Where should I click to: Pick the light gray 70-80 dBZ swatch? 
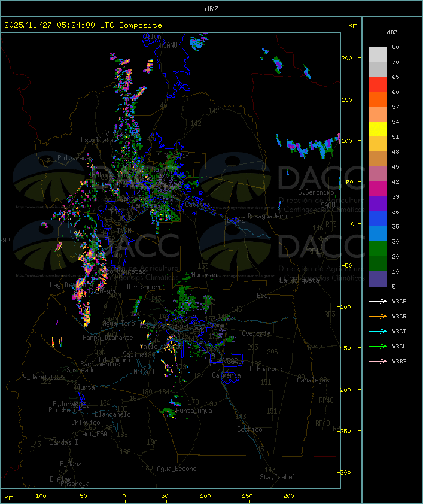tap(378, 54)
